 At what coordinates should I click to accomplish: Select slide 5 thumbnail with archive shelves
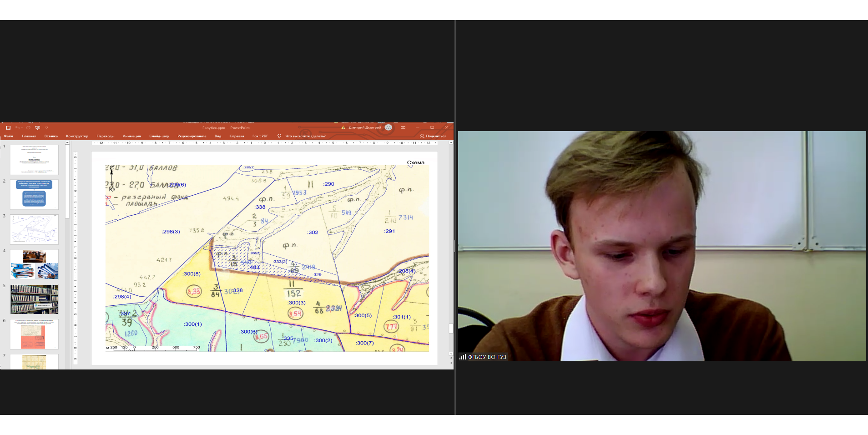pos(34,299)
